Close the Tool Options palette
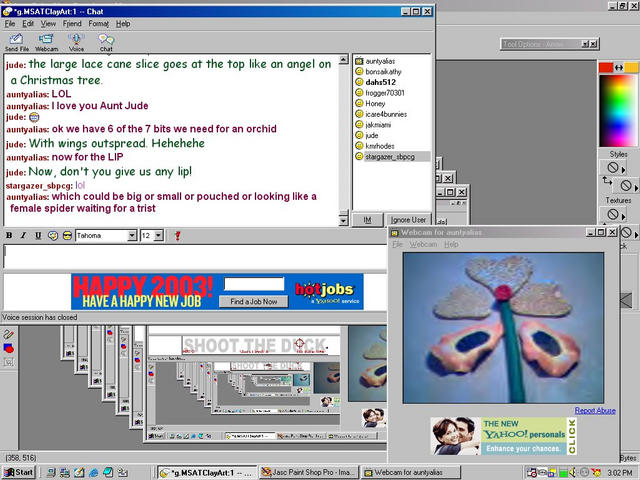Viewport: 640px width, 480px height. [x=593, y=44]
